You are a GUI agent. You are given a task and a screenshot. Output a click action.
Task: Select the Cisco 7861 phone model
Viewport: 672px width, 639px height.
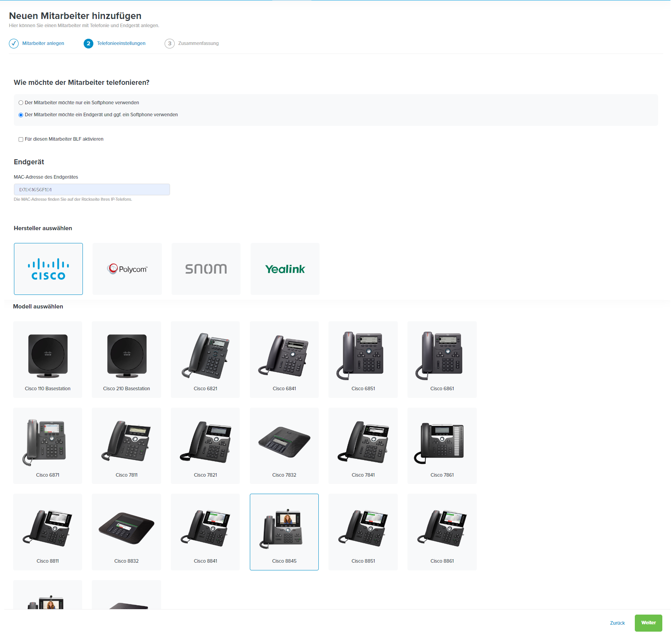point(442,446)
